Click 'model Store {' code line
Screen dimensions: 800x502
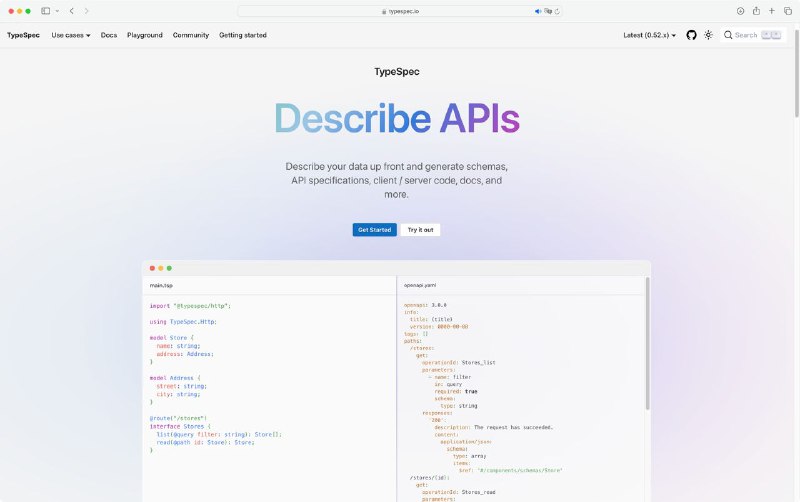[x=172, y=338]
